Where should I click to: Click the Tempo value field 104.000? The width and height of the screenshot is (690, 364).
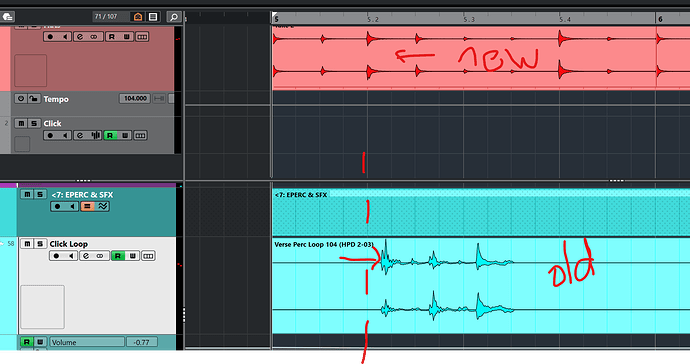(135, 99)
